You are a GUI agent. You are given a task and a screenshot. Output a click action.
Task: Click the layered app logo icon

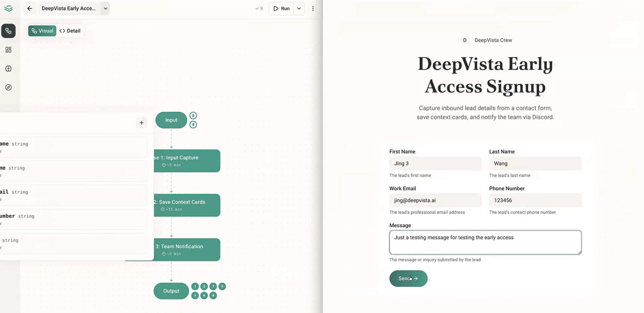pyautogui.click(x=8, y=8)
